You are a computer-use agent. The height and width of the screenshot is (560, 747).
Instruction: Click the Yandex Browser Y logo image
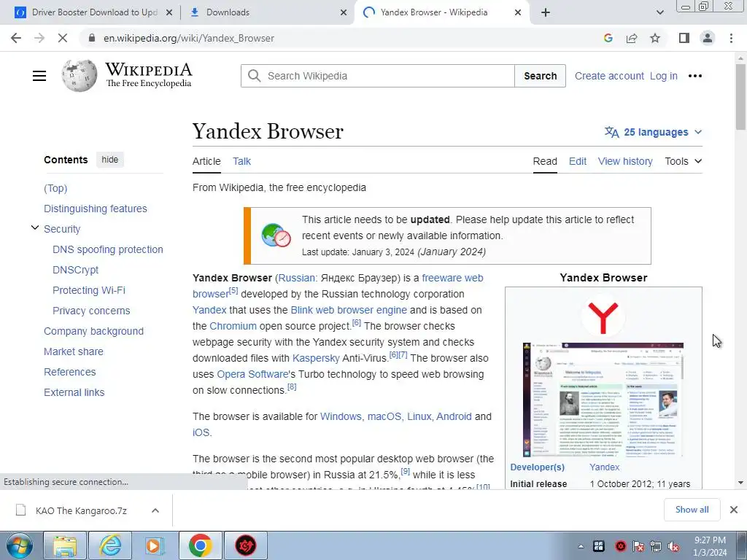(603, 316)
